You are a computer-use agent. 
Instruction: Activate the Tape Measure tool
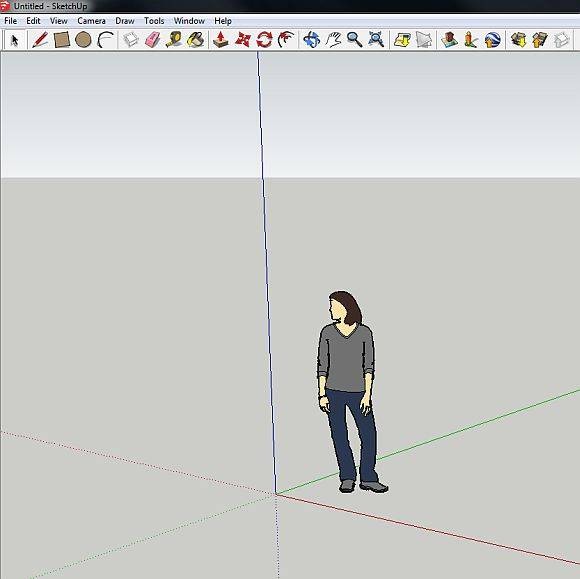tap(174, 40)
